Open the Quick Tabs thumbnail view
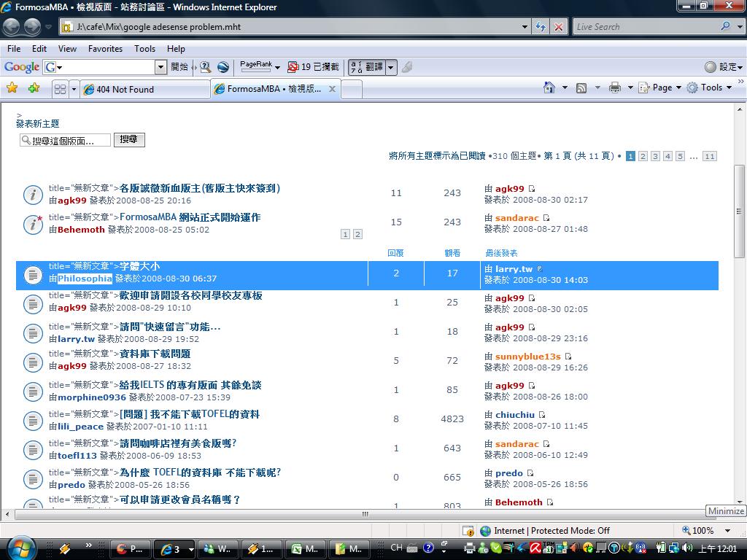 point(61,89)
